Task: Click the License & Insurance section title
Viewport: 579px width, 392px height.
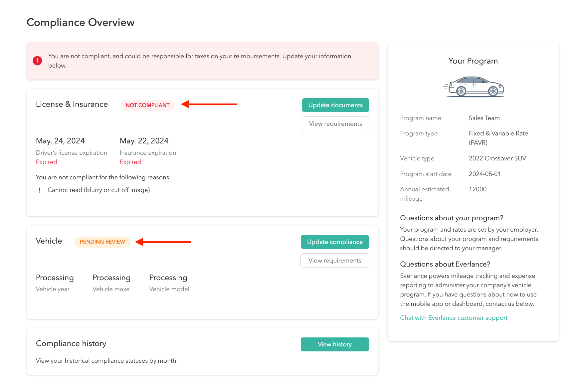Action: pyautogui.click(x=72, y=104)
